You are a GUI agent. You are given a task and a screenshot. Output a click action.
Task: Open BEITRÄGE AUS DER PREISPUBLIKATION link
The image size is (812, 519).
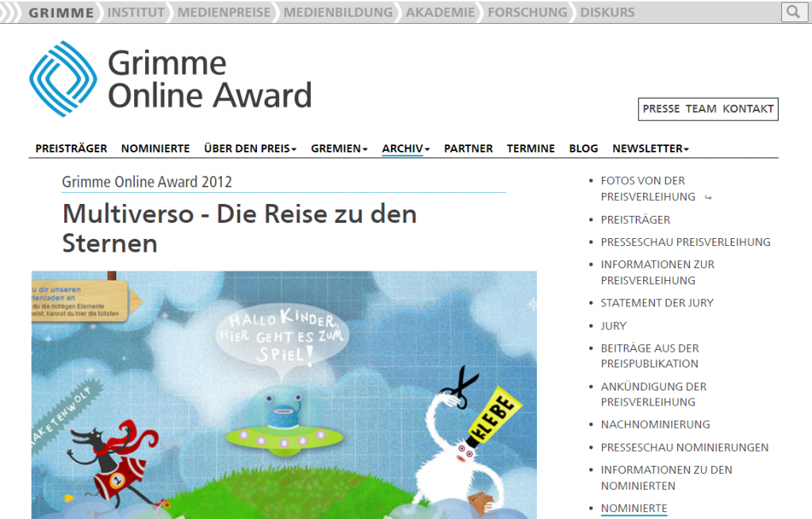[650, 356]
